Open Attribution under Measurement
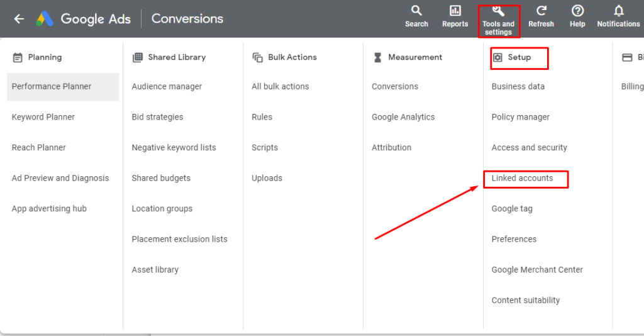The width and height of the screenshot is (644, 336). pyautogui.click(x=391, y=147)
